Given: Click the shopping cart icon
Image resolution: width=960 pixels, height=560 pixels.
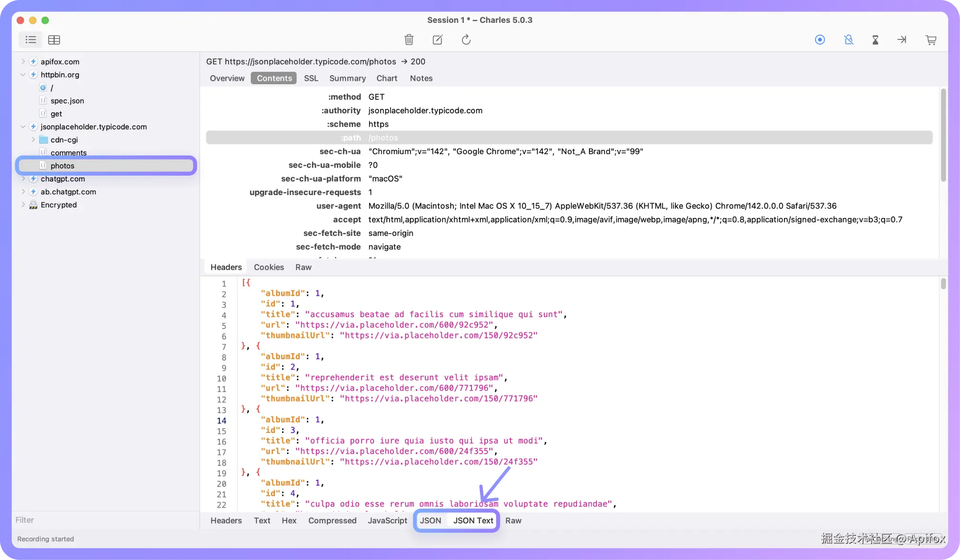Looking at the screenshot, I should click(x=931, y=40).
